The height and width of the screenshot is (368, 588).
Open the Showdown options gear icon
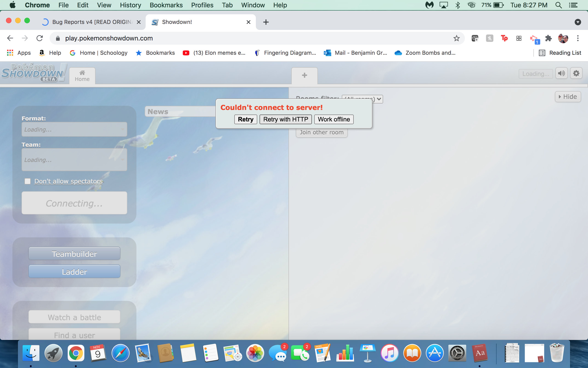(576, 73)
